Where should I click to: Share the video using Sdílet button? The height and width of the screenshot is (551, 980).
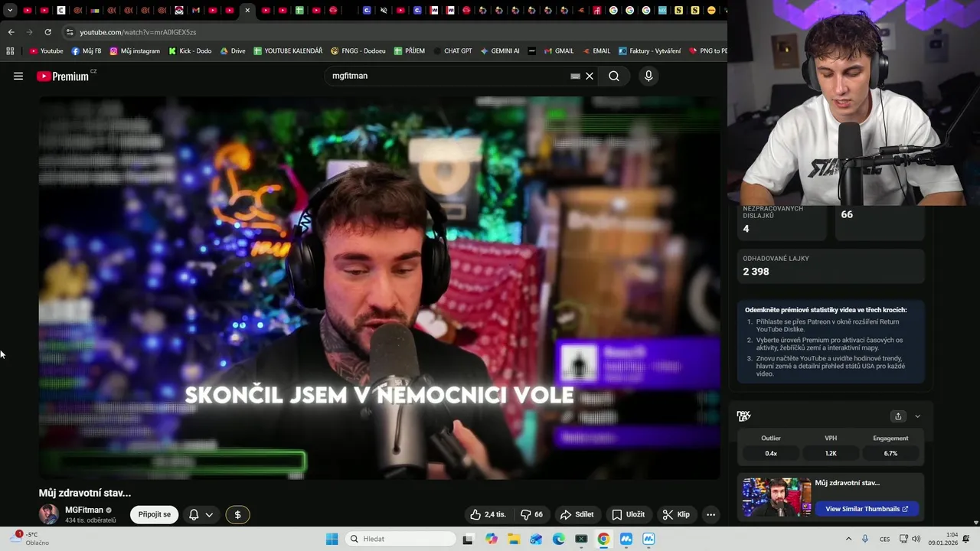(x=577, y=514)
